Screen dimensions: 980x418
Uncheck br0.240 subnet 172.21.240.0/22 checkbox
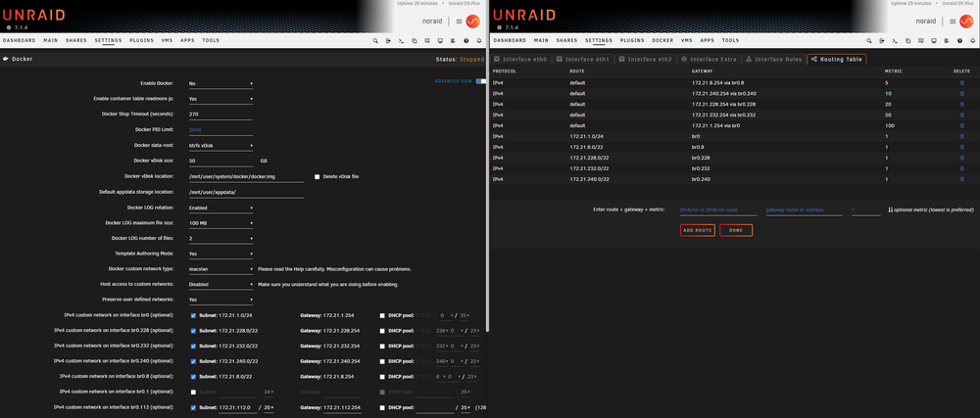tap(193, 361)
